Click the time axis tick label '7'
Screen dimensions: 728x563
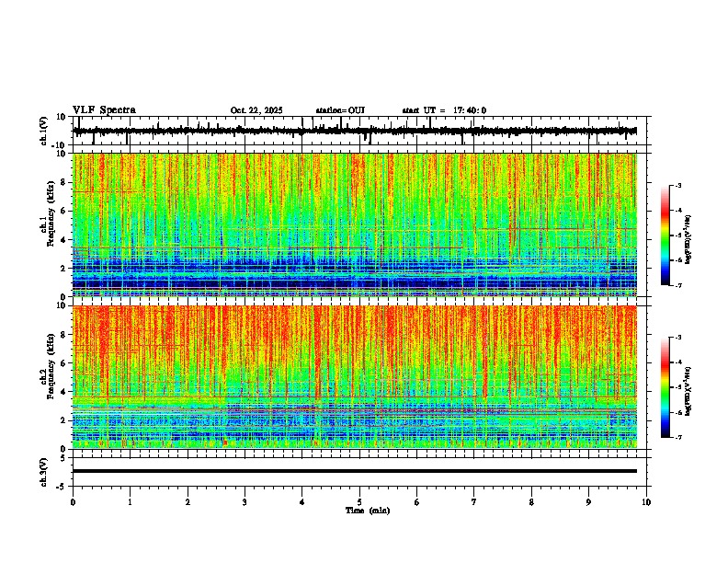coord(474,502)
